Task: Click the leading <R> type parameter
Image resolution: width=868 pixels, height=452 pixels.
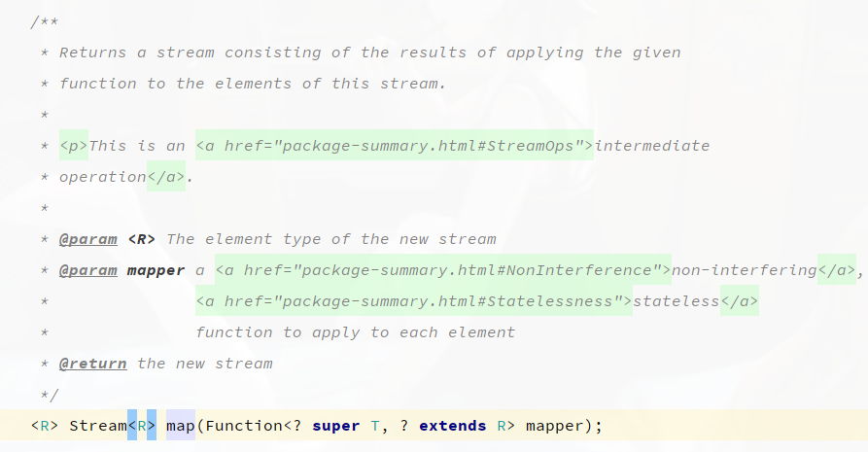Action: coord(45,426)
